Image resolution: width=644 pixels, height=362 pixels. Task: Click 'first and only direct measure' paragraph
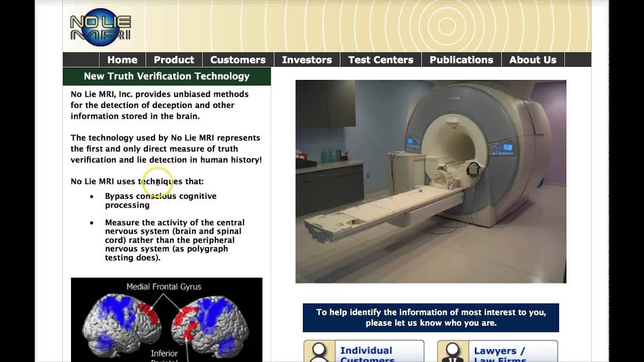pos(166,149)
